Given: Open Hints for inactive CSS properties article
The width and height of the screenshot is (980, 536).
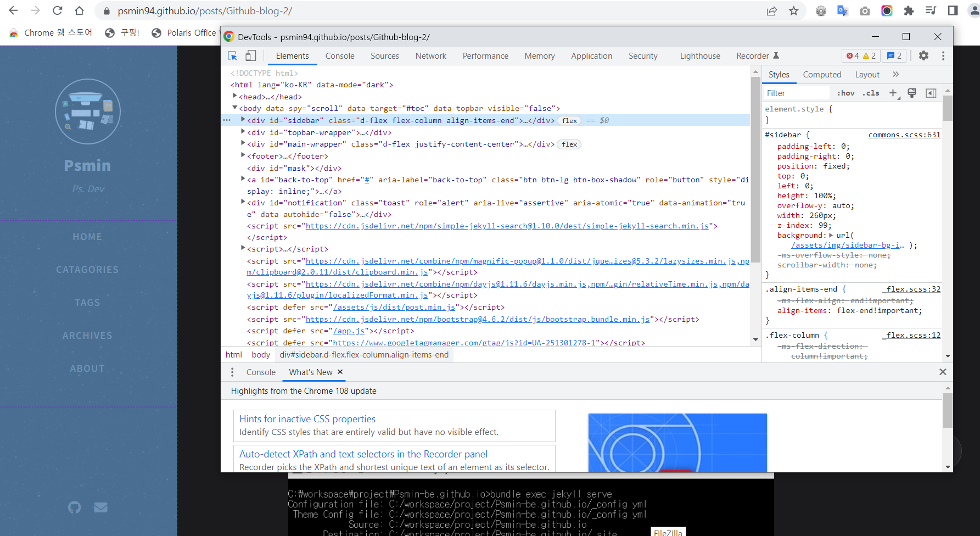Looking at the screenshot, I should [x=307, y=419].
